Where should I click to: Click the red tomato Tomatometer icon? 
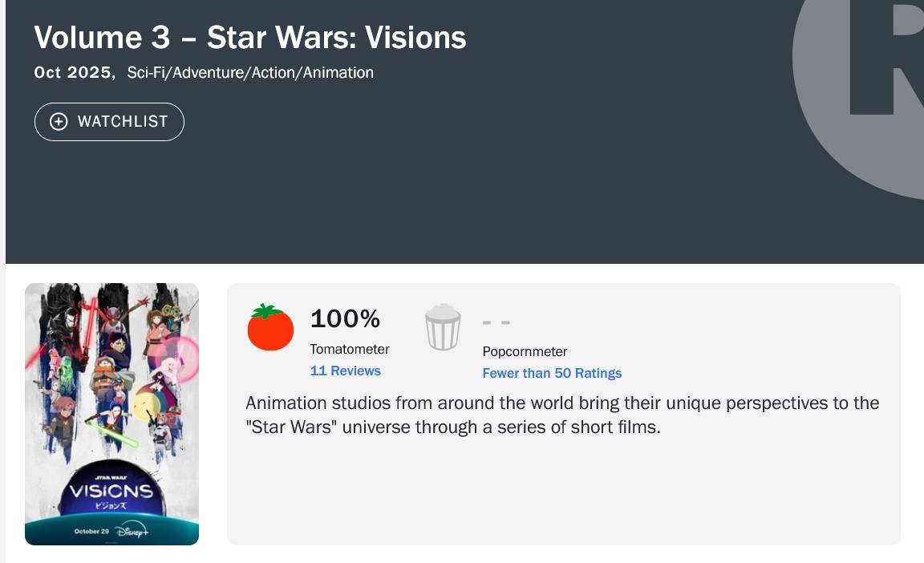click(x=270, y=327)
